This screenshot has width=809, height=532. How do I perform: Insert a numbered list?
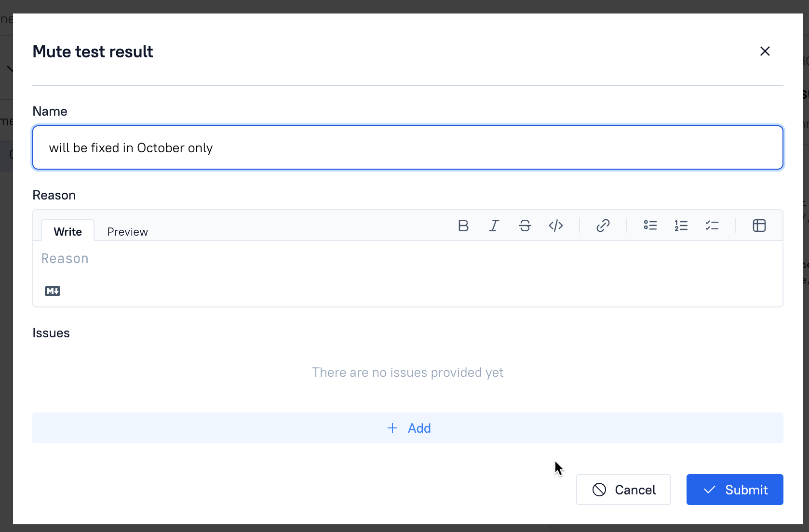(x=681, y=226)
